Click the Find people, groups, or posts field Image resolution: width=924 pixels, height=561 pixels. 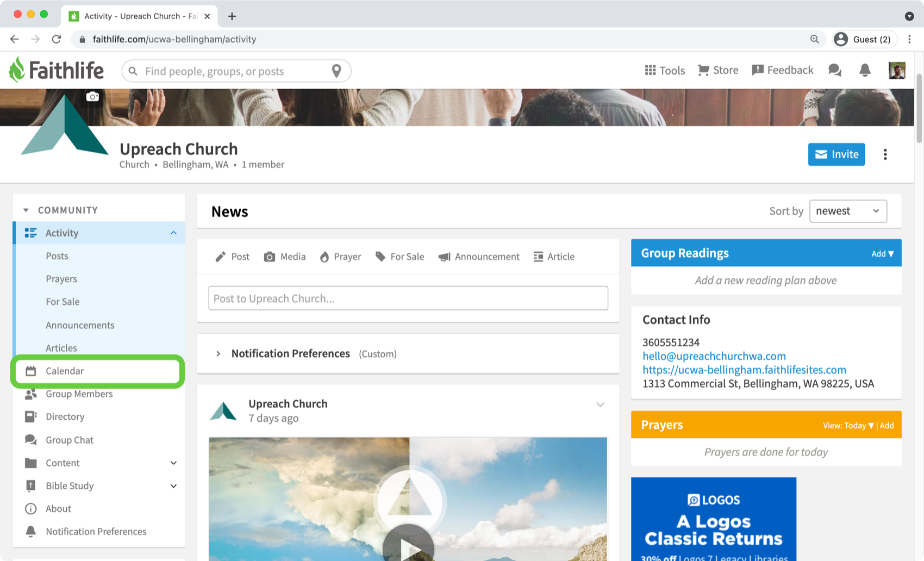tap(236, 71)
